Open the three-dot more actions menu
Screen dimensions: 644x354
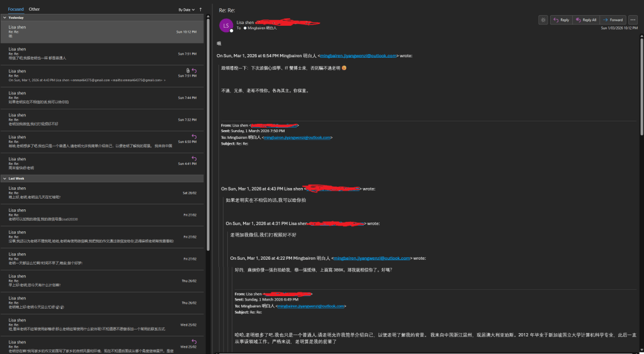[633, 20]
